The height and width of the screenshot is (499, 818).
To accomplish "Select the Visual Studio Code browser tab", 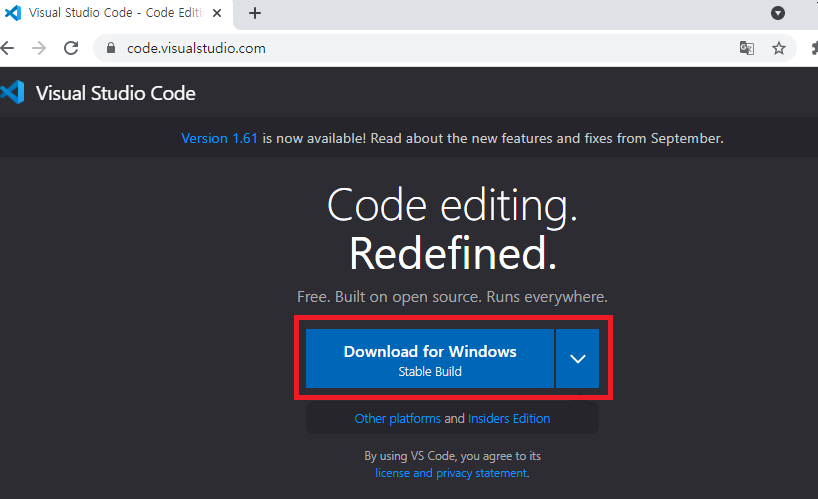I will (x=116, y=14).
